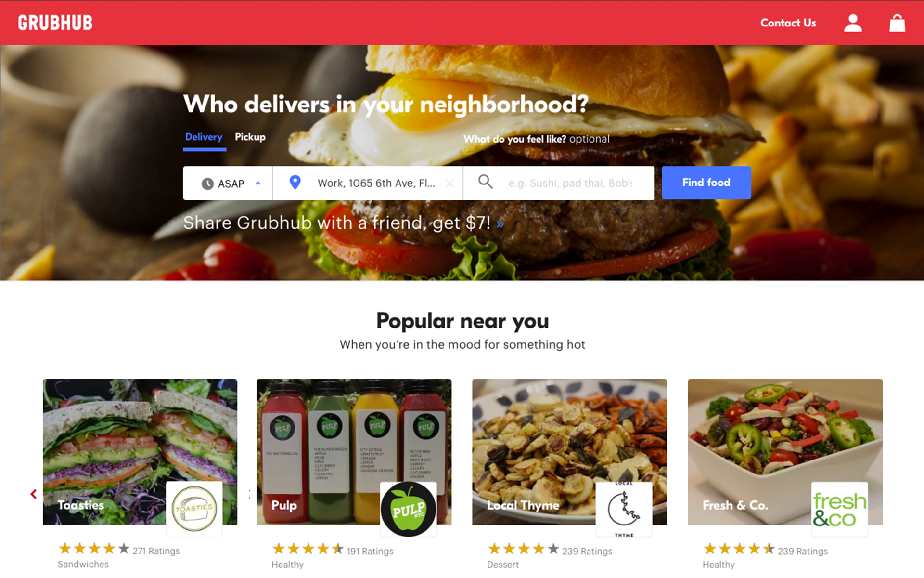Click the food search input field
Image resolution: width=924 pixels, height=578 pixels.
[571, 183]
